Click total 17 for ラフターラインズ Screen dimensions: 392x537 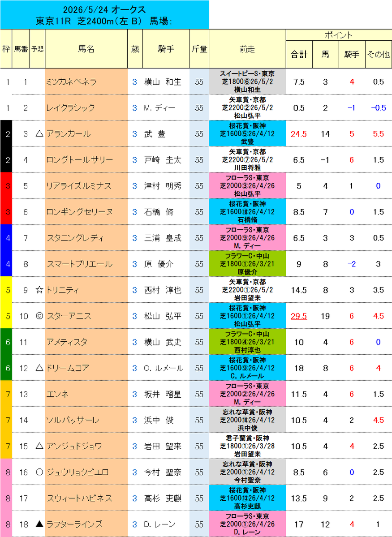click(x=299, y=524)
